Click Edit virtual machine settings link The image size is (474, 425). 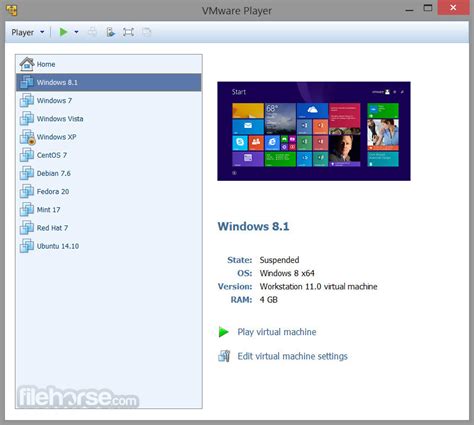tap(292, 356)
